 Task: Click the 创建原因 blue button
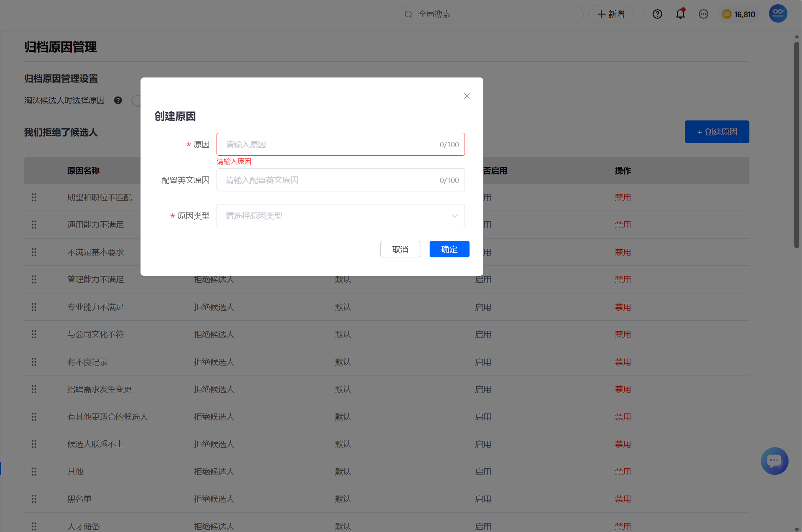click(717, 132)
